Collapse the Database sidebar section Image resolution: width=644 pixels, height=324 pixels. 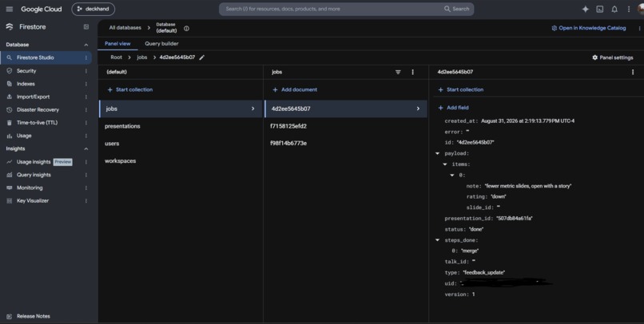pyautogui.click(x=85, y=45)
